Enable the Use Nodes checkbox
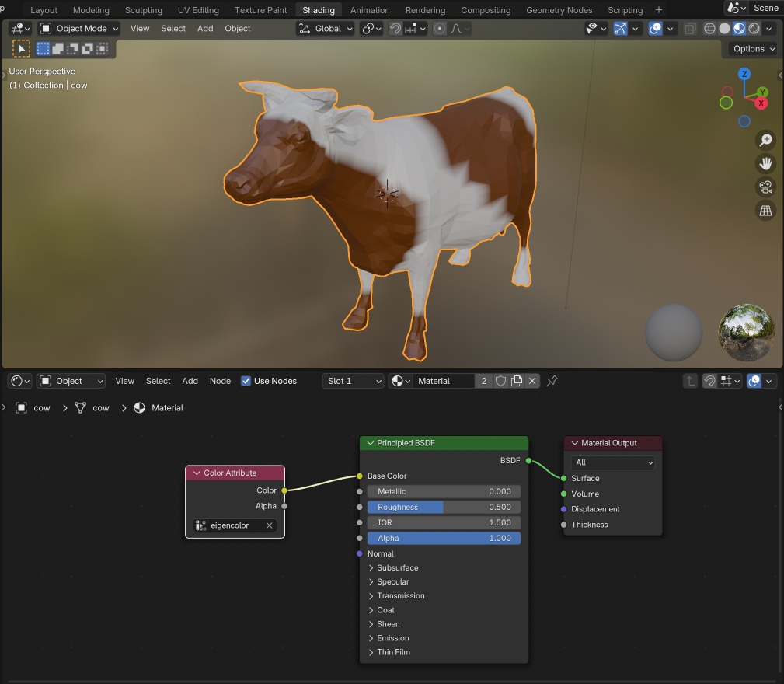784x684 pixels. click(246, 381)
